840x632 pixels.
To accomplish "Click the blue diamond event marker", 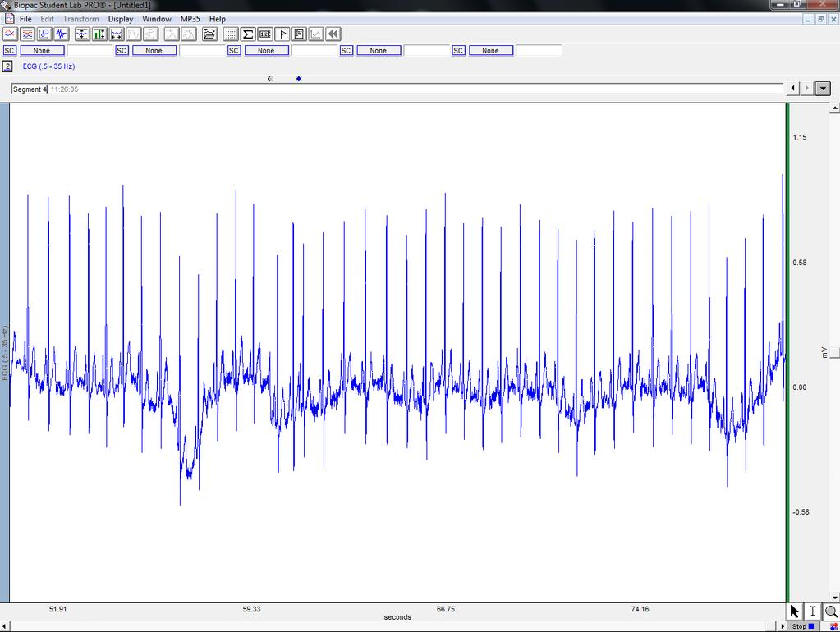I will tap(299, 79).
